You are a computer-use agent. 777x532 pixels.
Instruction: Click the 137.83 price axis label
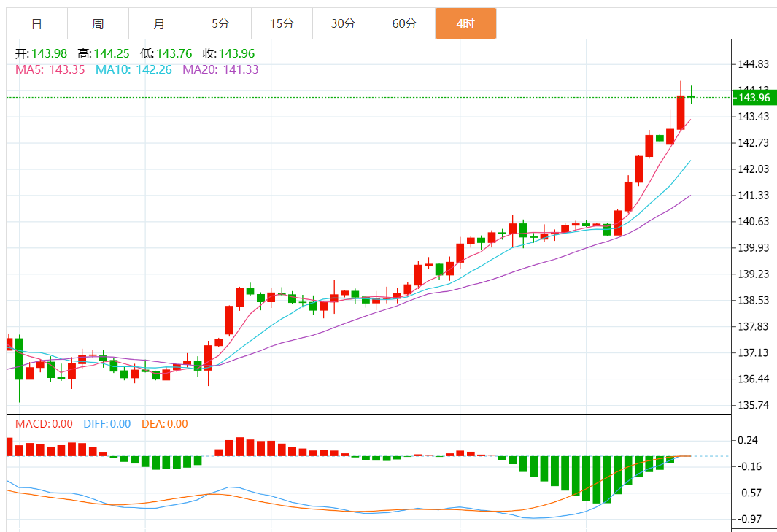pos(753,326)
